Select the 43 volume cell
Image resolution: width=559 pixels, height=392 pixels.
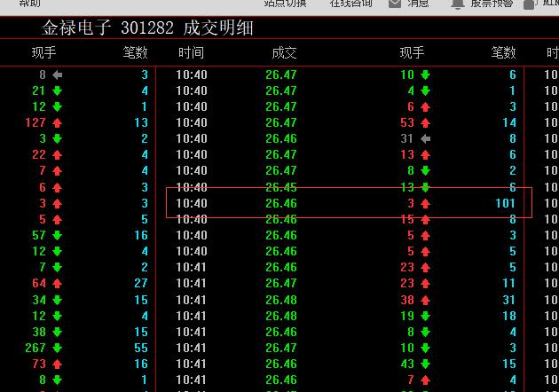(x=407, y=364)
